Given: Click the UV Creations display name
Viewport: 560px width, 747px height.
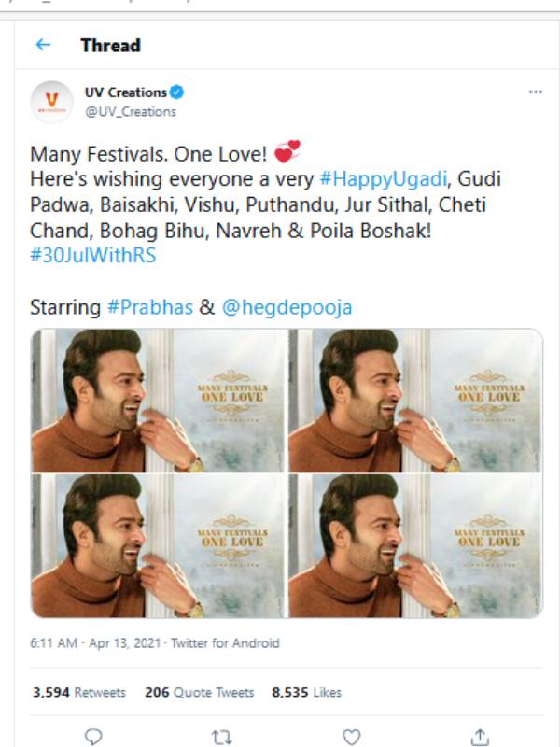Looking at the screenshot, I should pyautogui.click(x=125, y=92).
